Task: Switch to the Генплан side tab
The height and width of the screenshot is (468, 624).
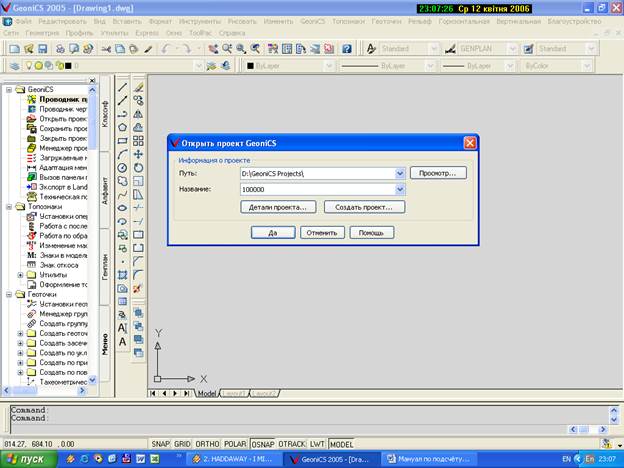Action: pos(105,267)
